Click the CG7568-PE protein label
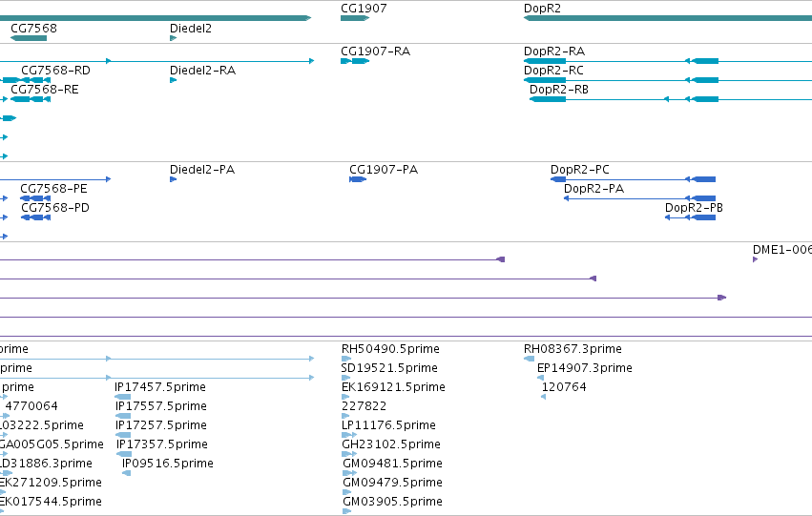Screen dimensions: 812x516 pos(53,189)
